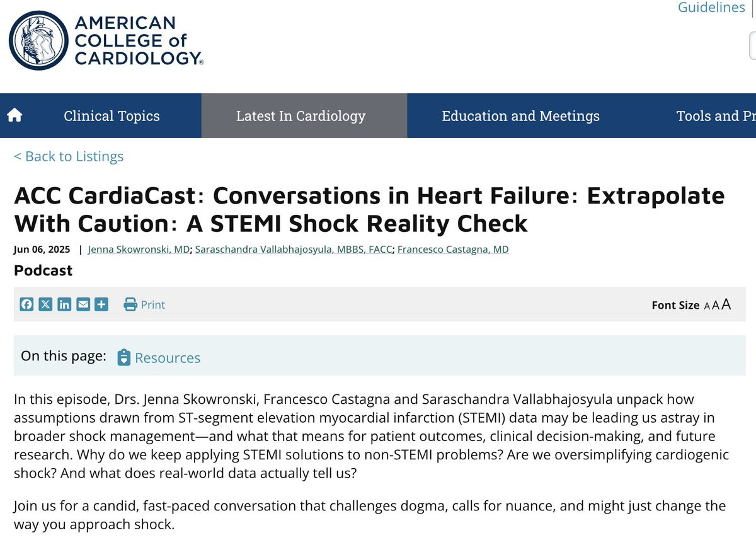This screenshot has height=545, width=756.
Task: Open the Education and Meetings menu
Action: click(520, 116)
